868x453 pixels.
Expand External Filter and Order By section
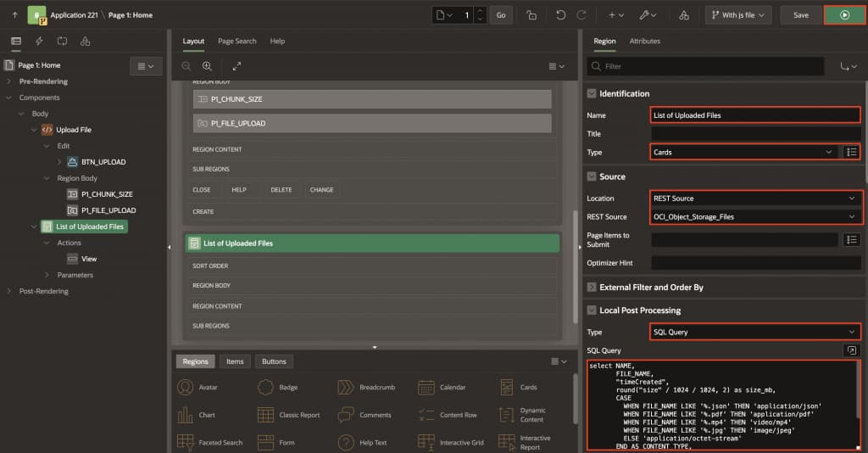coord(592,288)
